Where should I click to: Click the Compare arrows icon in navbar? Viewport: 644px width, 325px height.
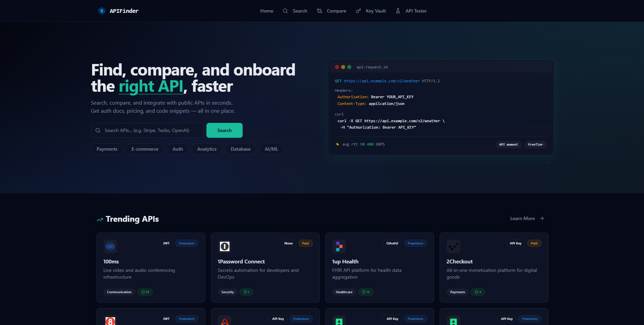tap(319, 11)
